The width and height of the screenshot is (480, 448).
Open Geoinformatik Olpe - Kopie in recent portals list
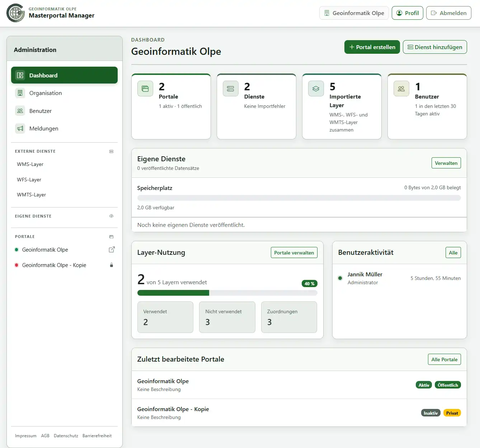pyautogui.click(x=299, y=413)
